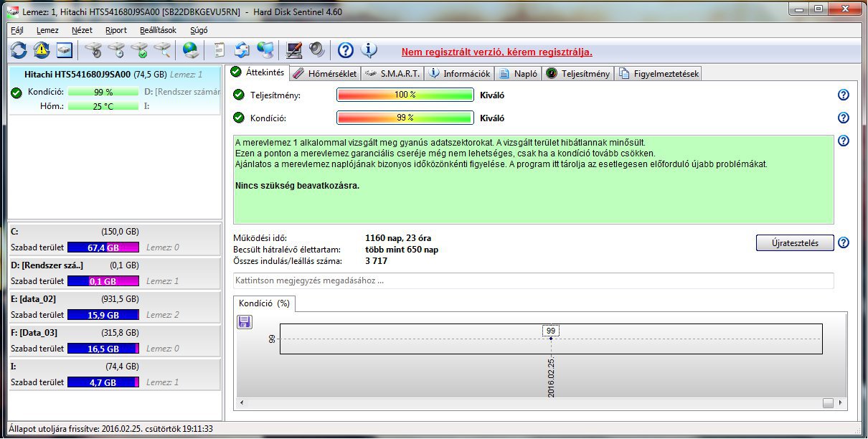Click the chart horizontal scrollbar right arrow
Image resolution: width=868 pixels, height=439 pixels.
[841, 403]
